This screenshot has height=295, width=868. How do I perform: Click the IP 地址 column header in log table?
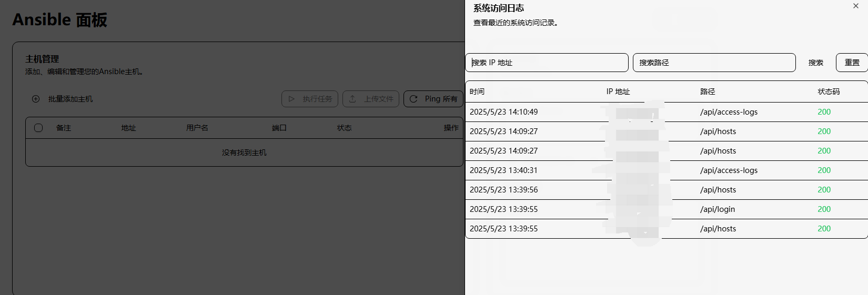tap(618, 91)
